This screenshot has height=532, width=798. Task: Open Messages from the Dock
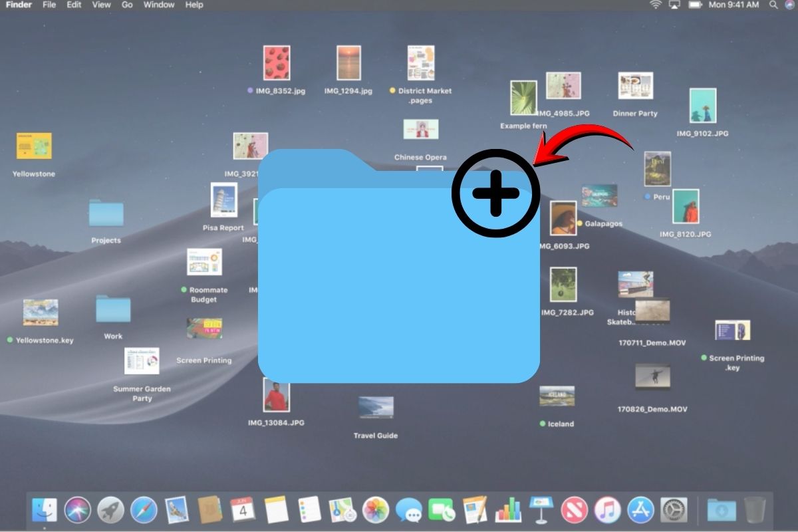[x=410, y=511]
